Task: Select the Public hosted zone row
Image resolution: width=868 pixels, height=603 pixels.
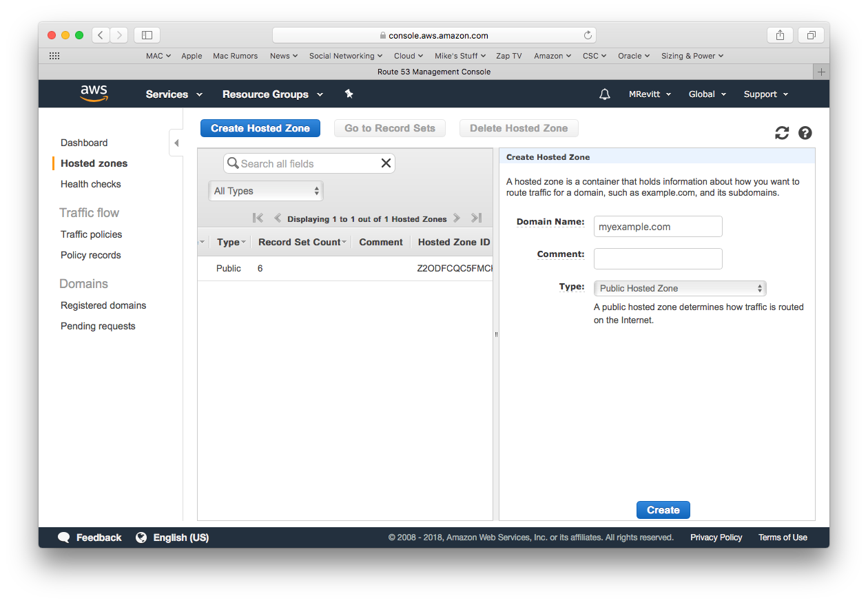Action: pos(345,268)
